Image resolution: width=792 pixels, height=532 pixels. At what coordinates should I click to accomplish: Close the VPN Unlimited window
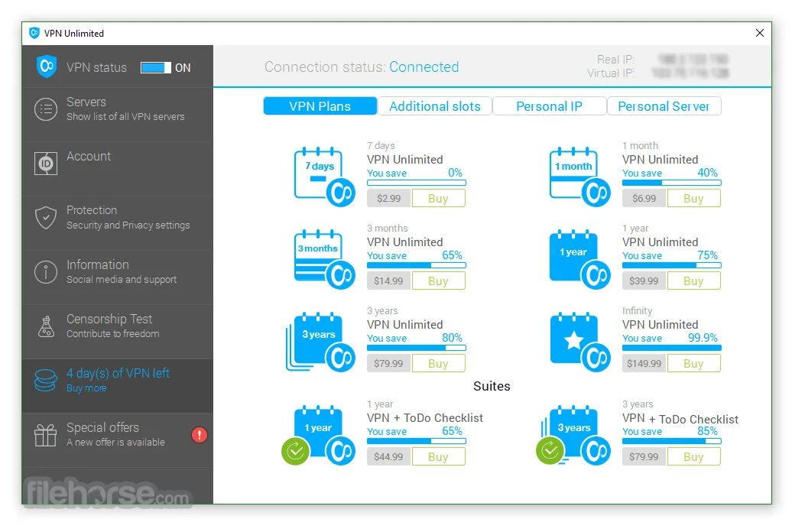point(759,33)
